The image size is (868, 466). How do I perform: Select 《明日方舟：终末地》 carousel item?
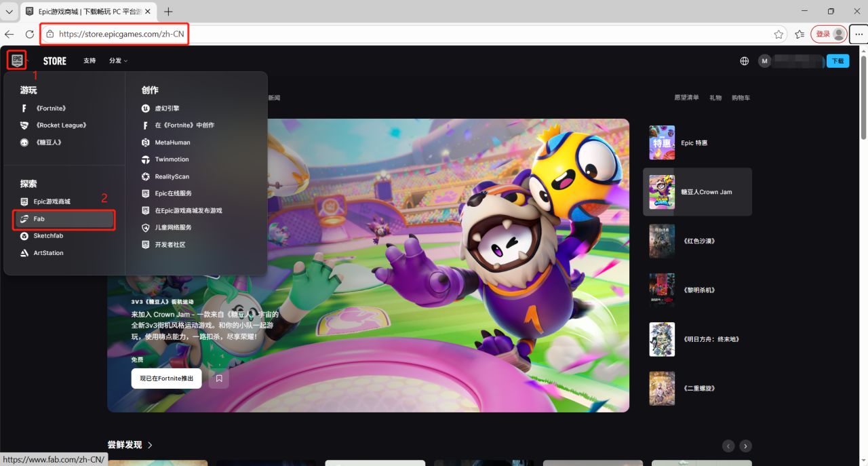pos(697,339)
